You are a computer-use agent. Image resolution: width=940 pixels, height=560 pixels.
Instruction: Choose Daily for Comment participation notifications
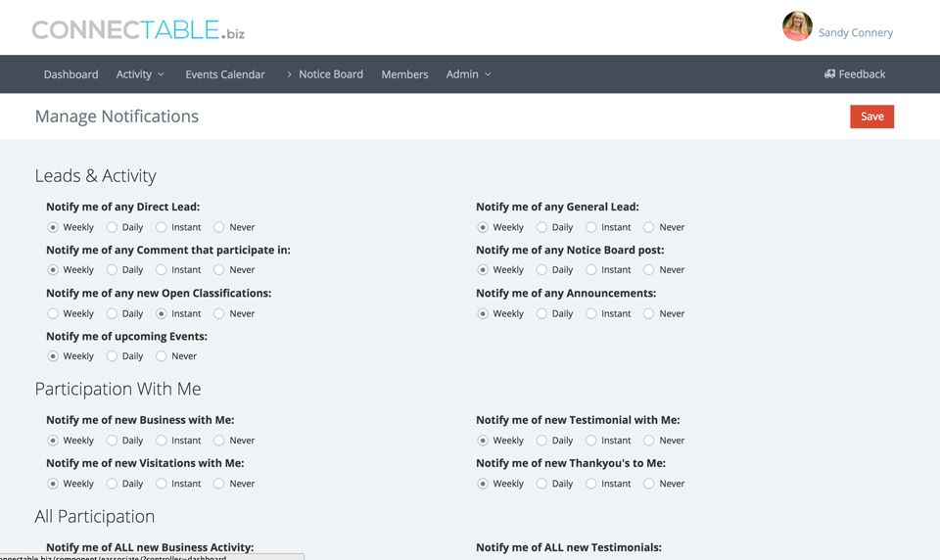(112, 270)
